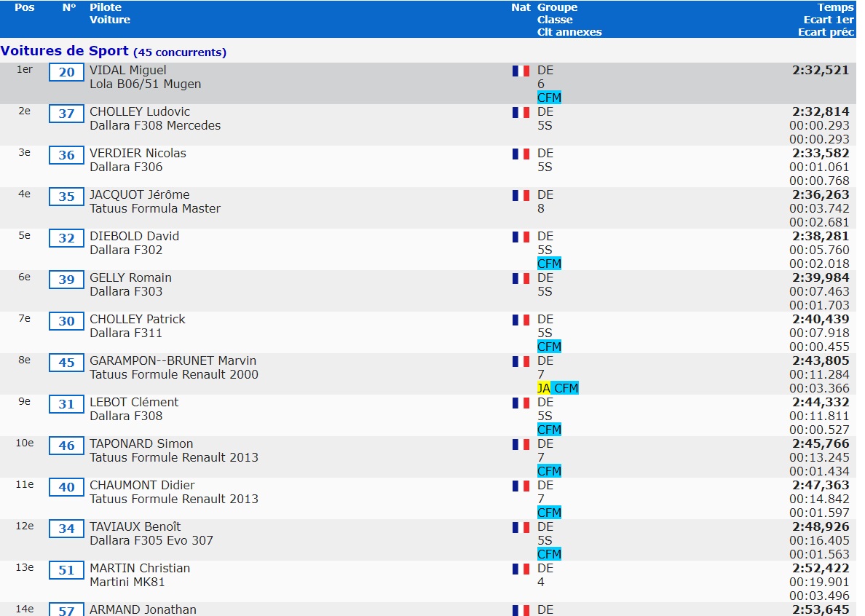Click the number 45 box for GARAMPON--BRUNET
Image resolution: width=865 pixels, height=616 pixels.
pos(66,363)
